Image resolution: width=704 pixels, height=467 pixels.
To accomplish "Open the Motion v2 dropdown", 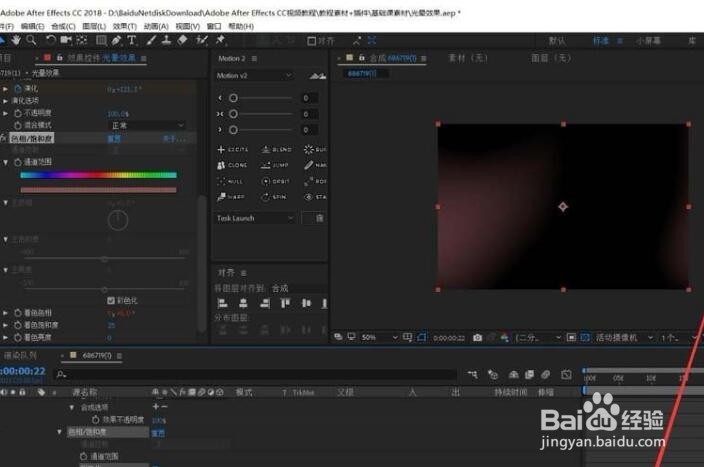I will (254, 75).
